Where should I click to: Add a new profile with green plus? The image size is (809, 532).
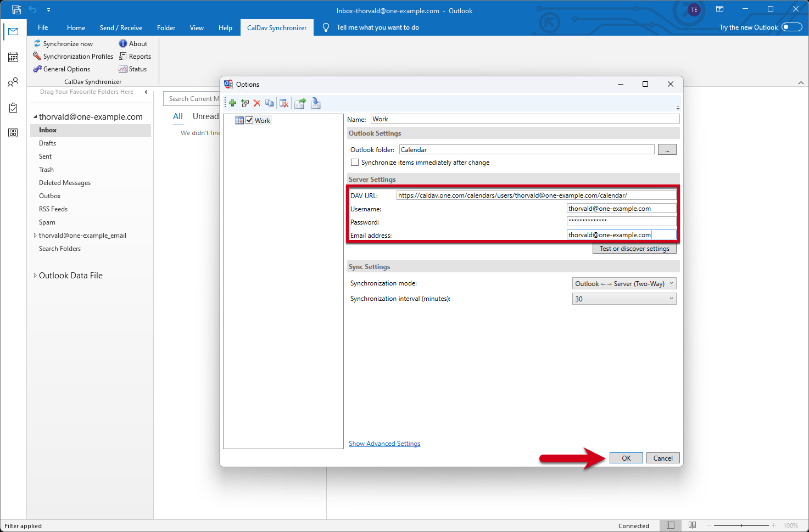[233, 103]
